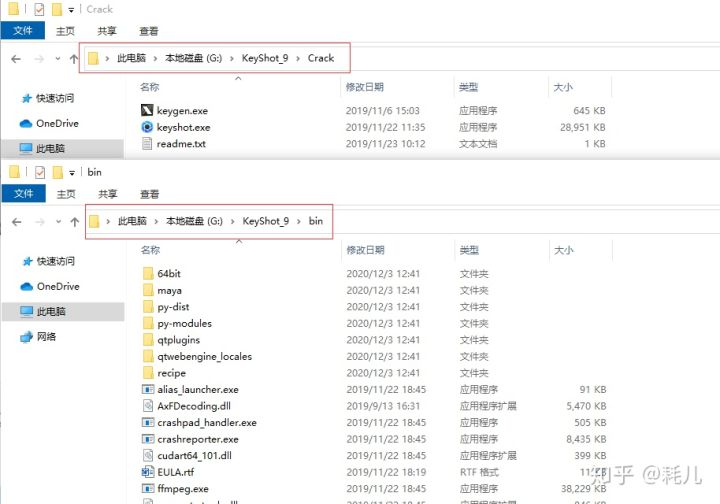Select ffmpeg.exe icon
The height and width of the screenshot is (504, 720).
148,488
